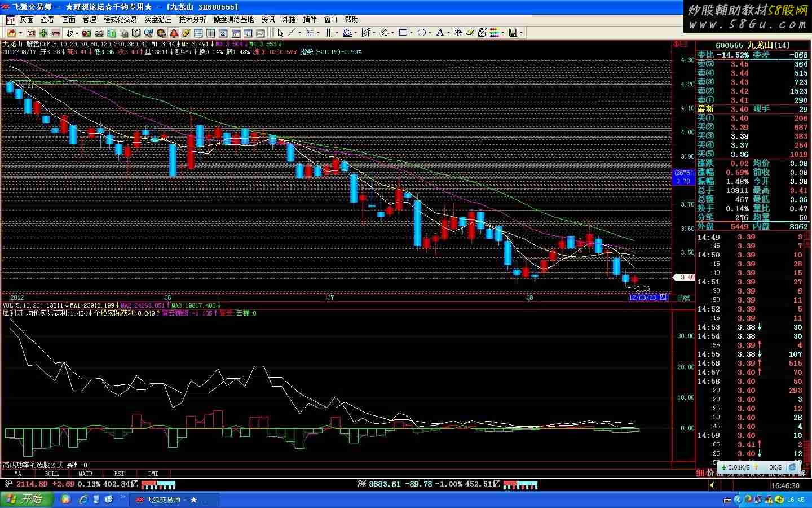This screenshot has width=812, height=508.
Task: Click the magnifier search toolbar icon
Action: pyautogui.click(x=148, y=33)
